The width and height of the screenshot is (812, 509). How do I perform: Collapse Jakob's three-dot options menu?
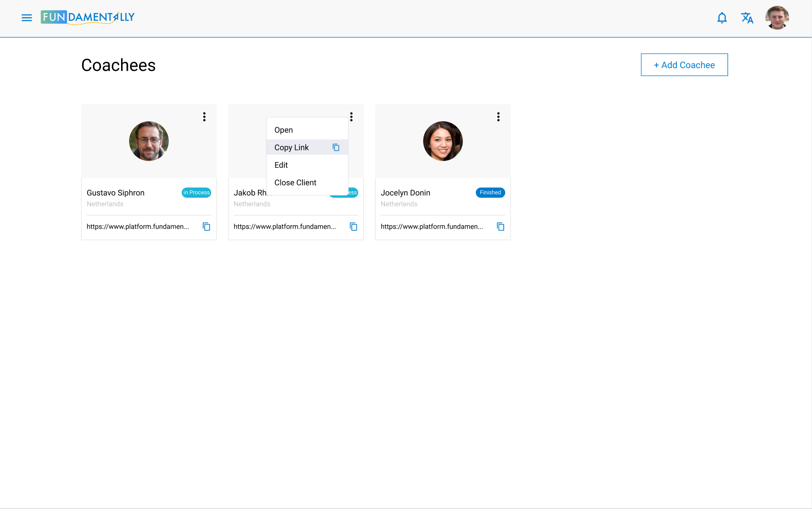coord(352,117)
